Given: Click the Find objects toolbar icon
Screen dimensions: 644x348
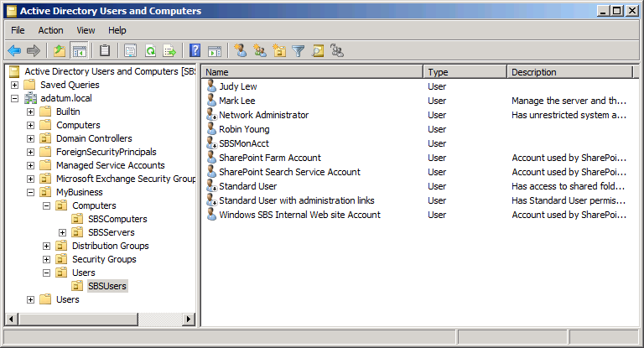Looking at the screenshot, I should click(318, 51).
